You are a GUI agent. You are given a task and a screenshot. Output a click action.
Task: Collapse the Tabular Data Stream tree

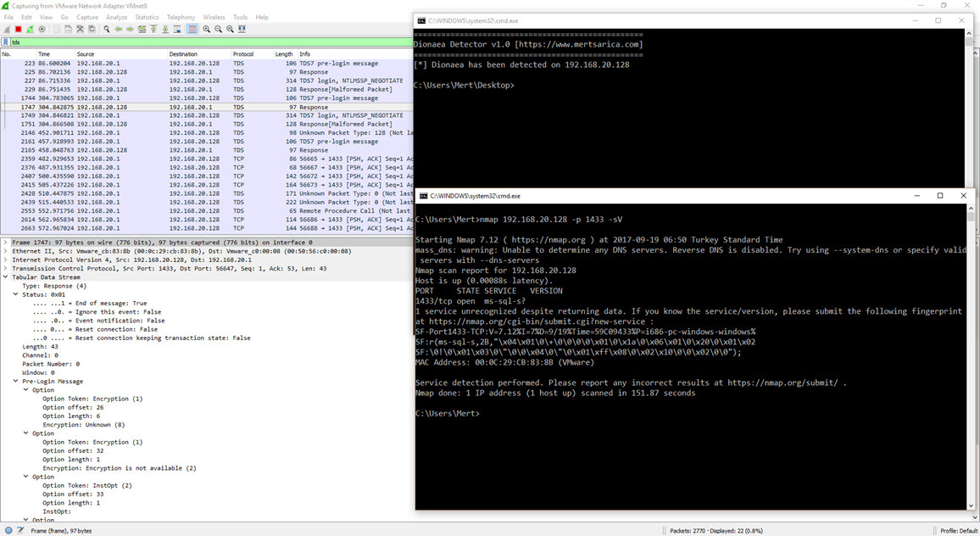[6, 277]
